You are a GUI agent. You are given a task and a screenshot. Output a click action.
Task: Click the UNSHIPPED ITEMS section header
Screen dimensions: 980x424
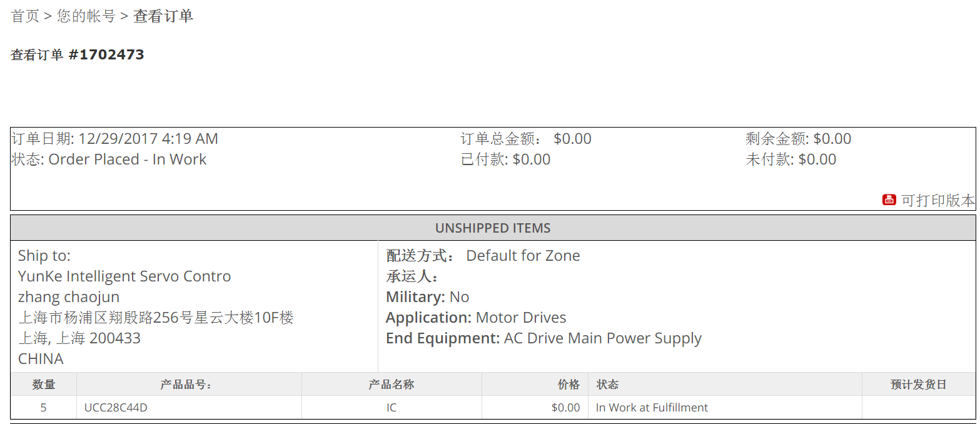point(493,228)
